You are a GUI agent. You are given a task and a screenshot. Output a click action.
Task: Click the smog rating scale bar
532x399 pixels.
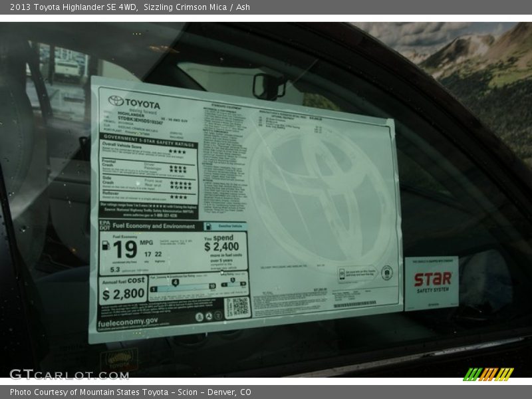[x=233, y=285]
